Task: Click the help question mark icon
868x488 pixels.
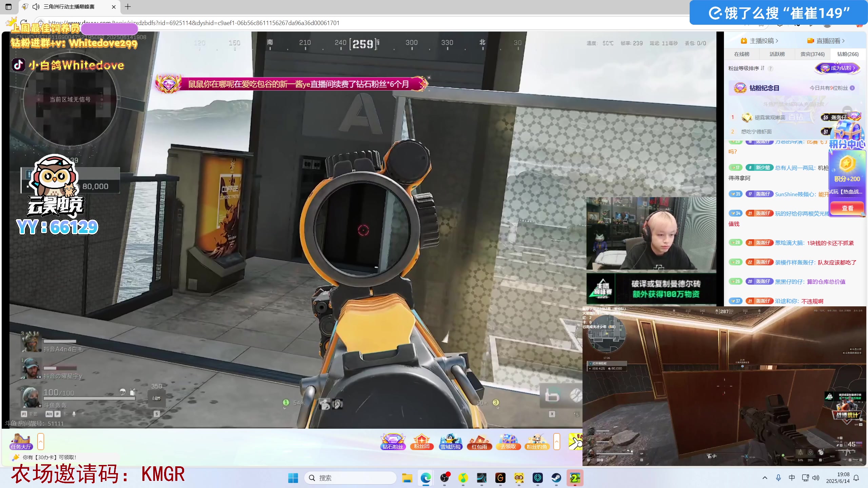Action: tap(770, 68)
